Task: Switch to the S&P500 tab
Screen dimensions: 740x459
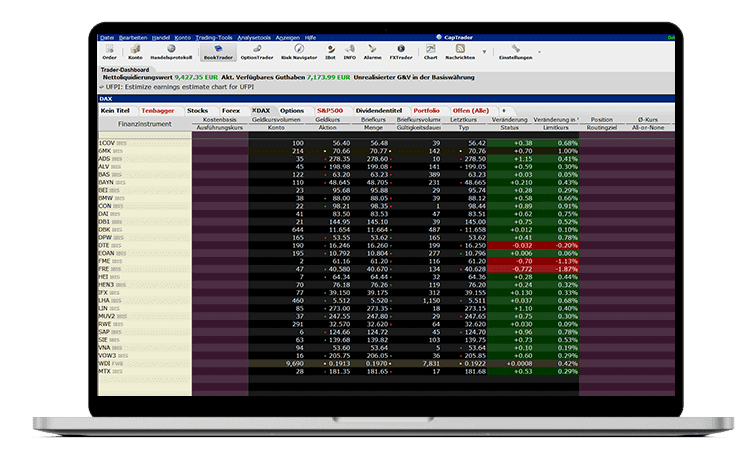Action: [x=330, y=110]
